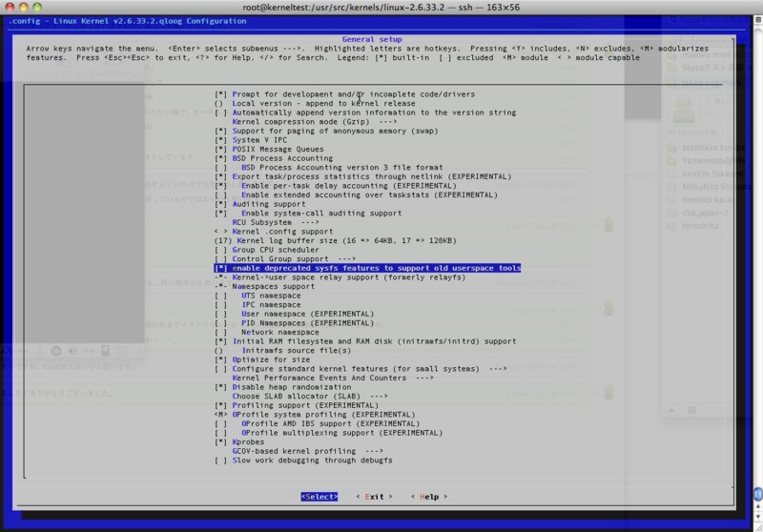The image size is (763, 532).
Task: Toggle System V IPC checkbox
Action: 220,140
